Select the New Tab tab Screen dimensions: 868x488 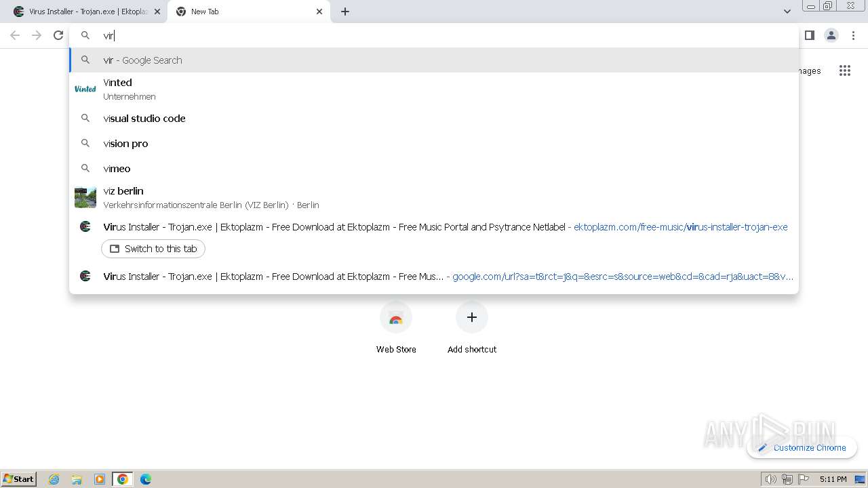click(x=249, y=12)
